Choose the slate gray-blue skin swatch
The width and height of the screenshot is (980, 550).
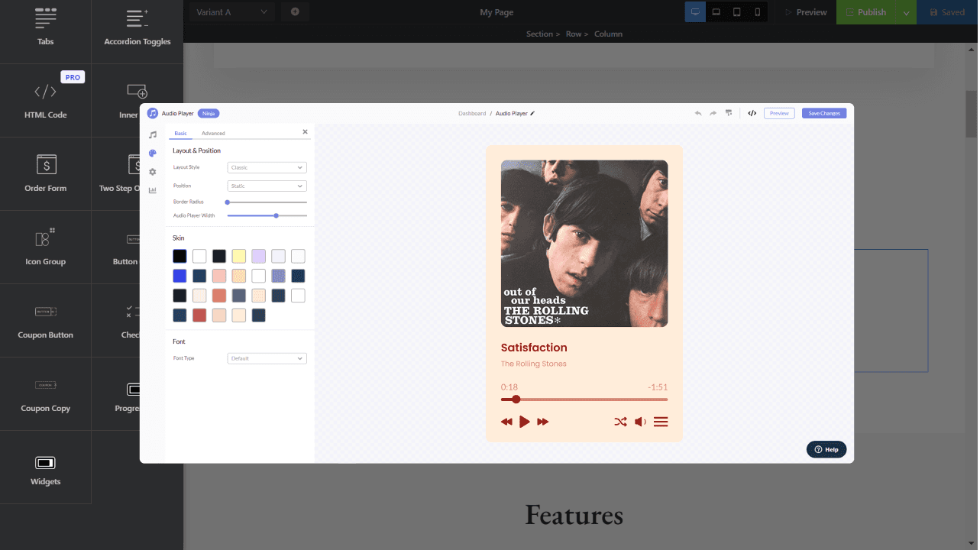coord(239,295)
